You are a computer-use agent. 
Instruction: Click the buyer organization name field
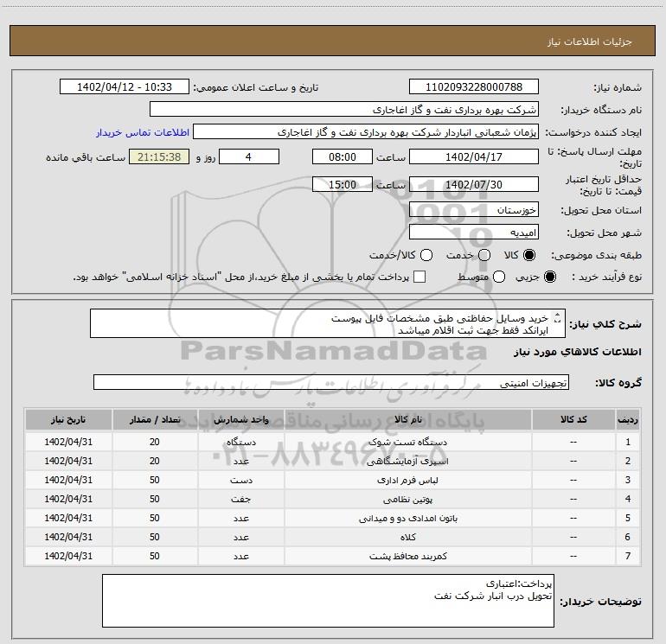[x=344, y=110]
